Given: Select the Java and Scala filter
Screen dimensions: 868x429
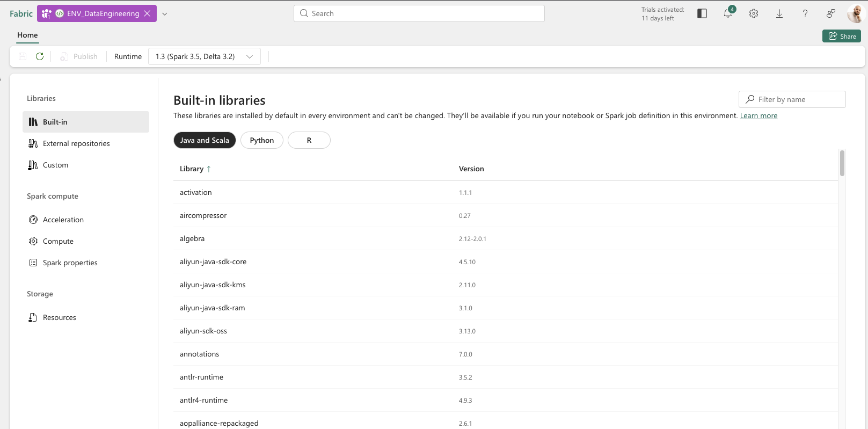Looking at the screenshot, I should [205, 140].
